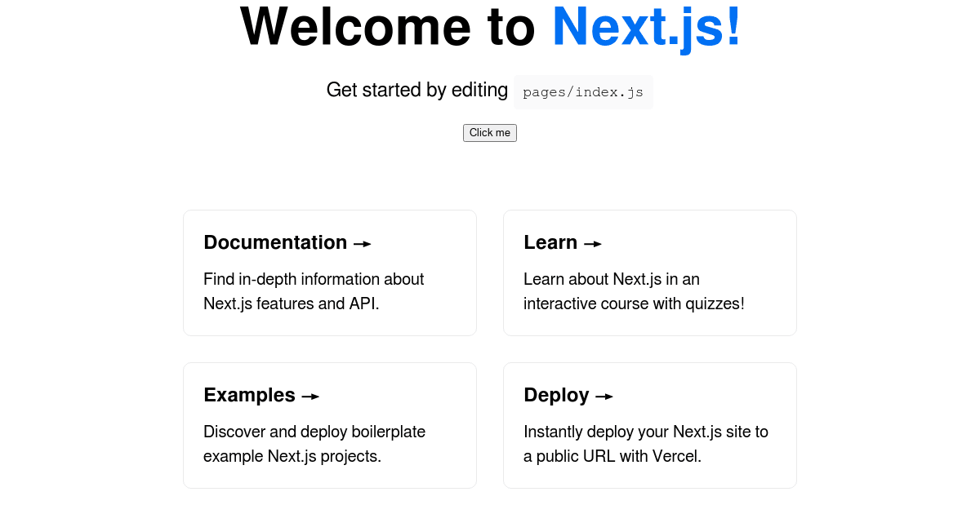This screenshot has width=980, height=514.
Task: Click the blue Next.js! heading text
Action: 645,26
